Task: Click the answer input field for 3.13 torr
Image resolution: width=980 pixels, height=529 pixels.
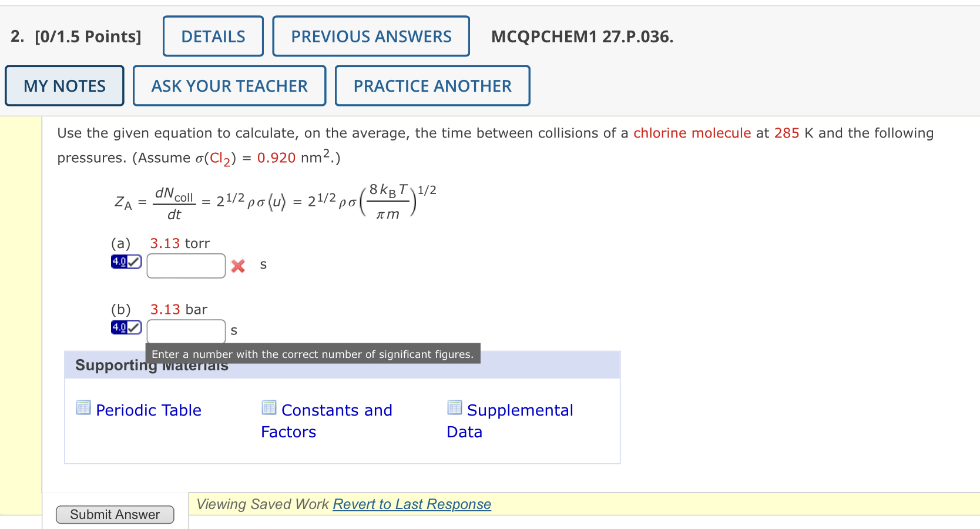Action: click(186, 266)
